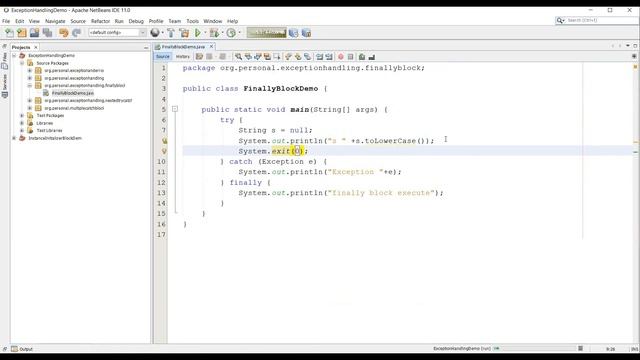Click the hint bulb on line 8
640x360 pixels.
pos(164,141)
